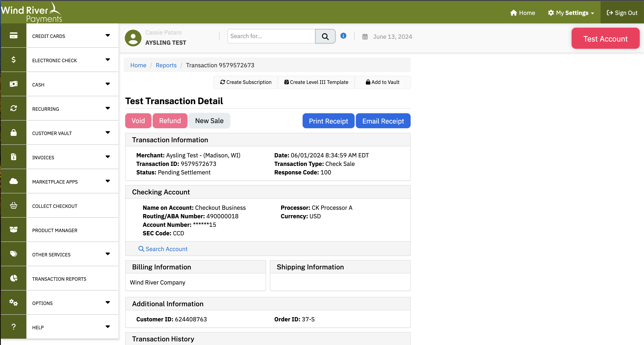
Task: Click the Recurring sync icon
Action: tap(13, 108)
